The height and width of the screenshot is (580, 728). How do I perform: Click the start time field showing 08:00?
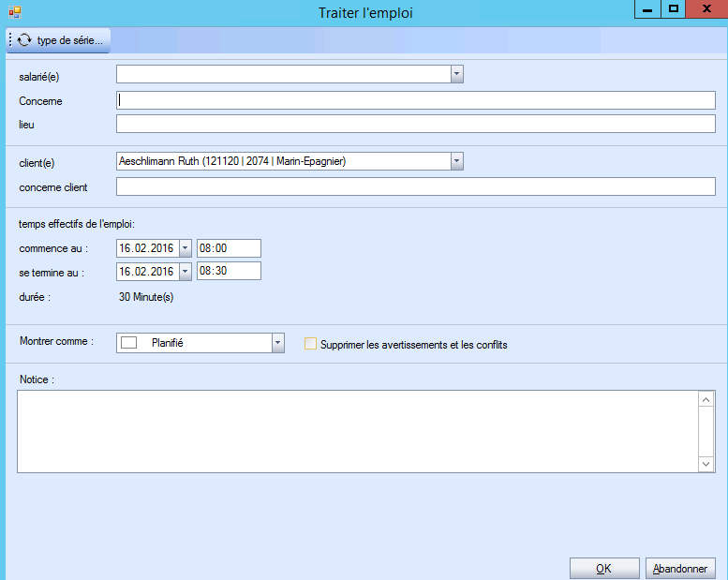(x=229, y=248)
